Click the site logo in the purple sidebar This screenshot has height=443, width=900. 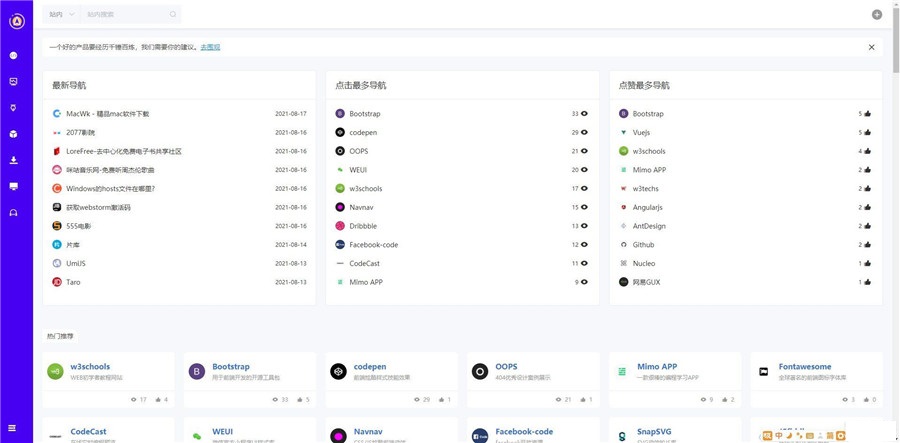point(15,22)
